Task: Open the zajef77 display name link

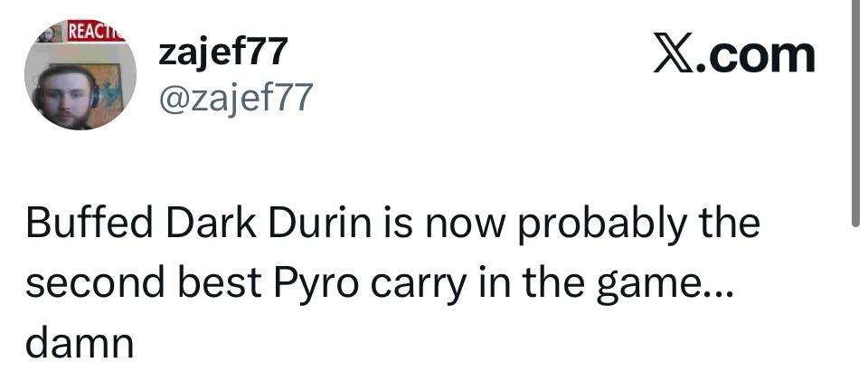Action: [223, 52]
